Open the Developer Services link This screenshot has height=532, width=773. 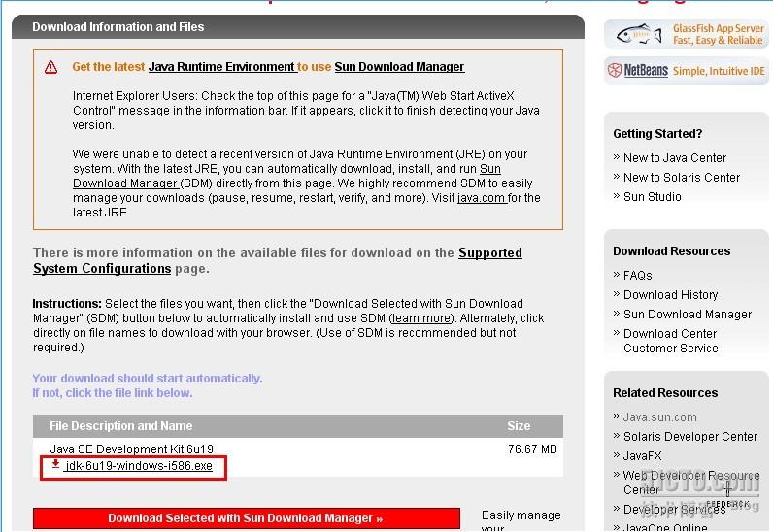[674, 509]
